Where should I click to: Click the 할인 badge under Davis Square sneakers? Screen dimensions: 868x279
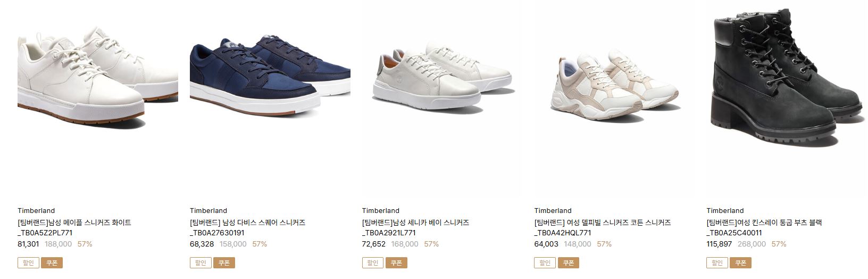pos(201,262)
